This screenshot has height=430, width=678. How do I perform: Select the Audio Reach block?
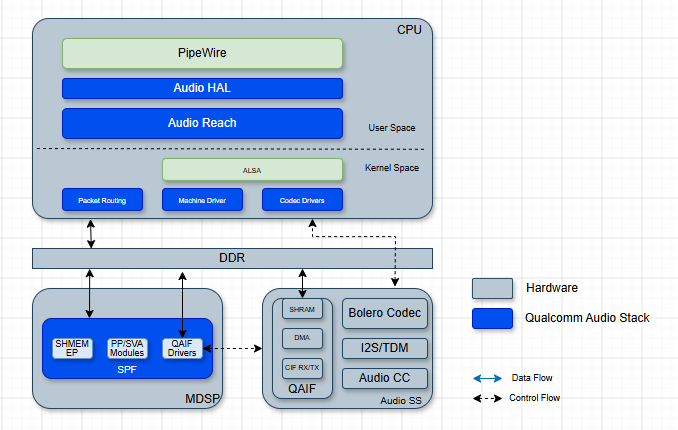coord(202,123)
